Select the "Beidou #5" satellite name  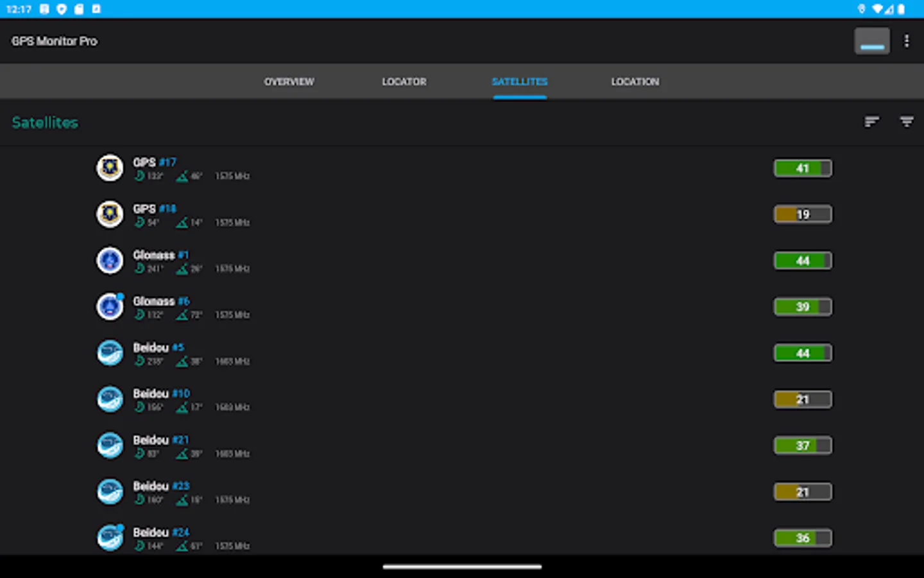point(158,347)
